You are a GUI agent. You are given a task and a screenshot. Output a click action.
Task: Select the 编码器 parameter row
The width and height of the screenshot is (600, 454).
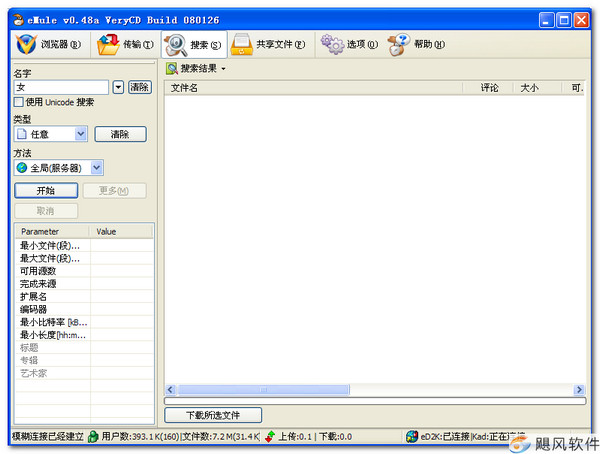84,309
